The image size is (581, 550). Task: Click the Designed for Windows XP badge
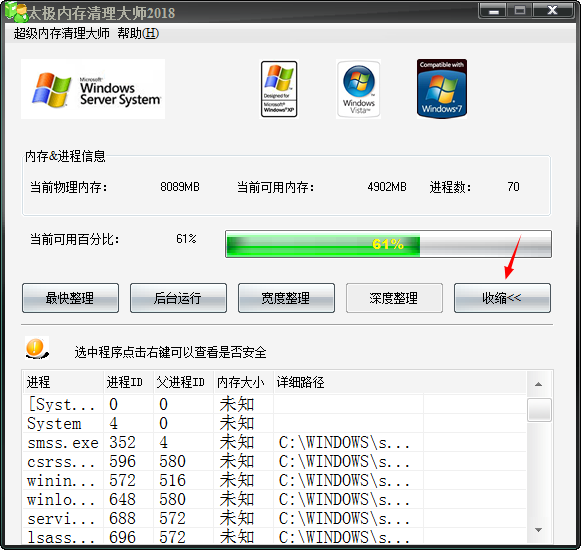click(279, 89)
